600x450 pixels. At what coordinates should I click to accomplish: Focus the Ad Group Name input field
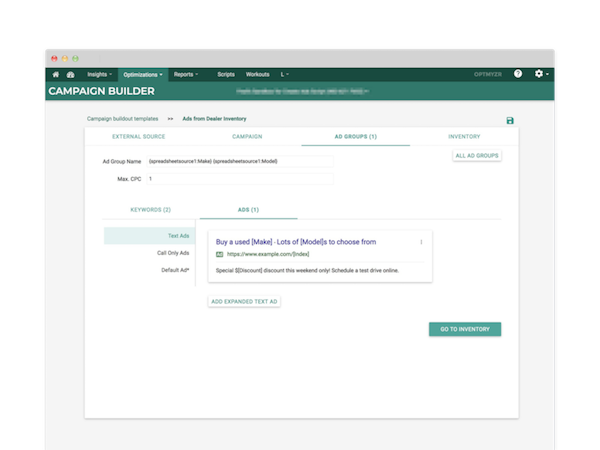[x=240, y=161]
